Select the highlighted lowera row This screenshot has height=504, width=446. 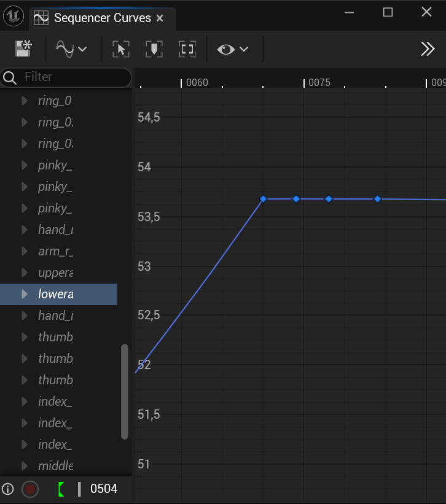pyautogui.click(x=58, y=294)
